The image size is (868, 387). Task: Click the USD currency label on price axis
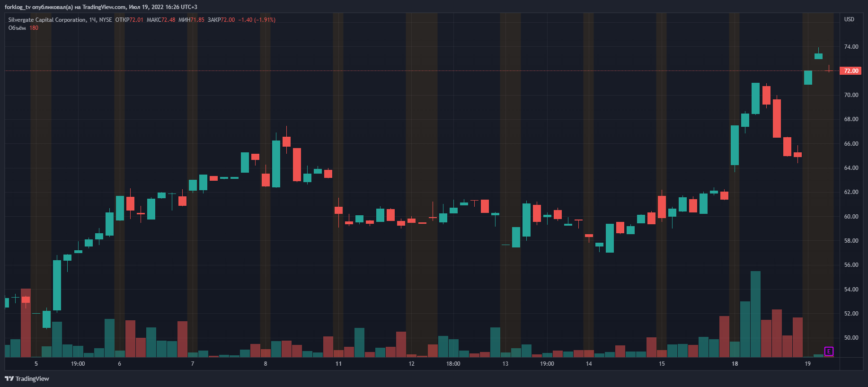point(849,19)
